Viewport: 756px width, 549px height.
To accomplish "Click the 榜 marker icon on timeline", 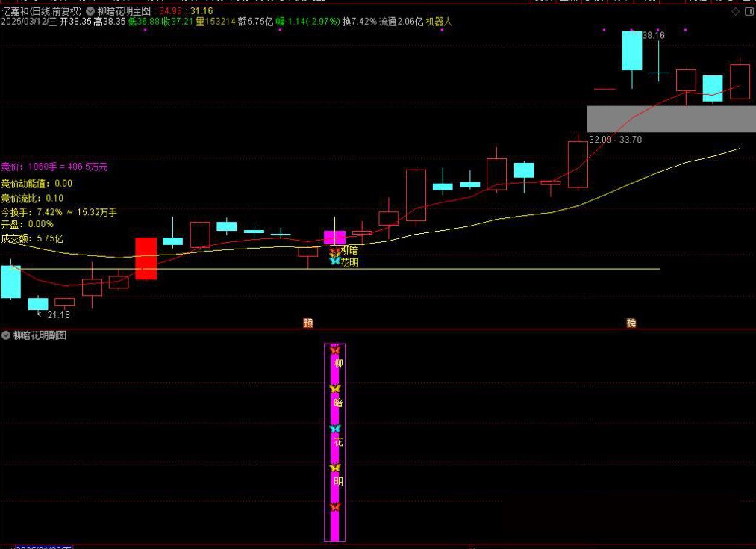I will [x=631, y=323].
